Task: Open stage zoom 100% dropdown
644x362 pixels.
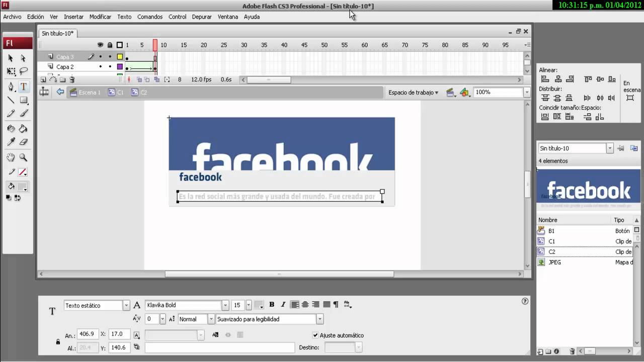Action: [x=527, y=93]
